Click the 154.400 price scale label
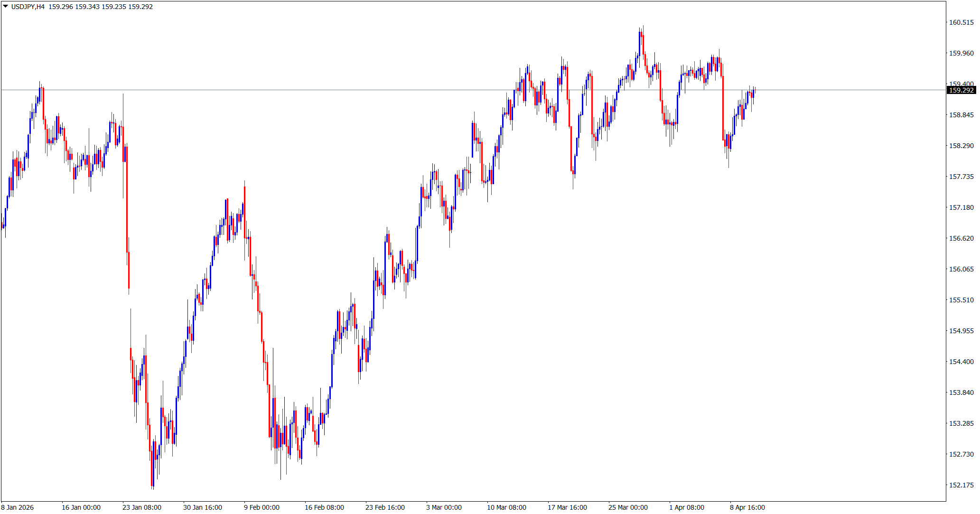This screenshot has height=514, width=980. coord(961,362)
